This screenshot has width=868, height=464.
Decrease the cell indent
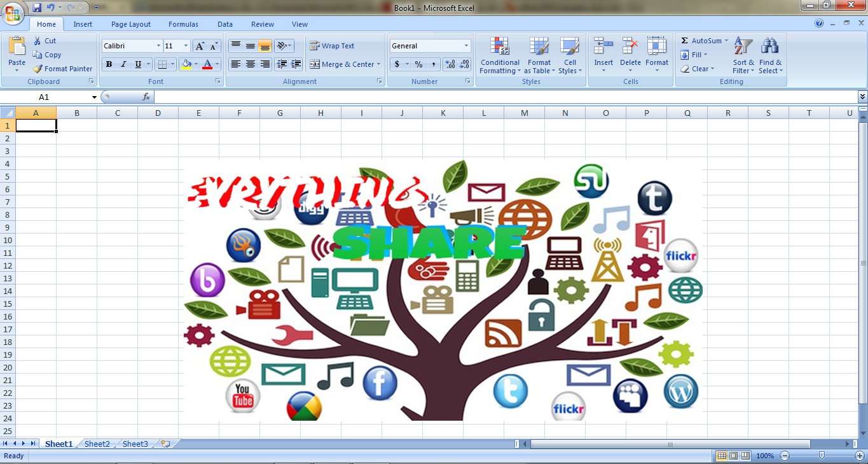click(x=282, y=64)
